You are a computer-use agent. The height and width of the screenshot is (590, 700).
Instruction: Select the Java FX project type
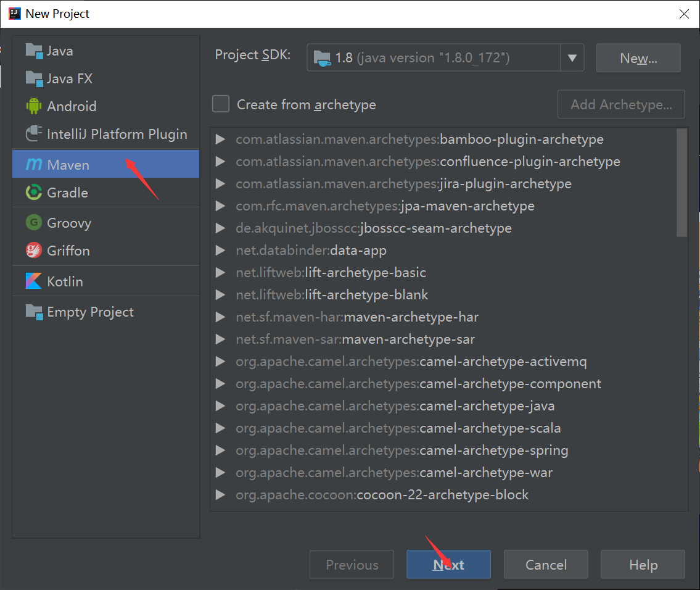[x=69, y=78]
